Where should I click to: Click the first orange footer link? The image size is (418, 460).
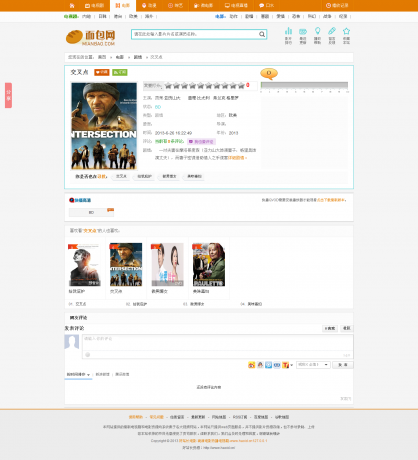(136, 417)
